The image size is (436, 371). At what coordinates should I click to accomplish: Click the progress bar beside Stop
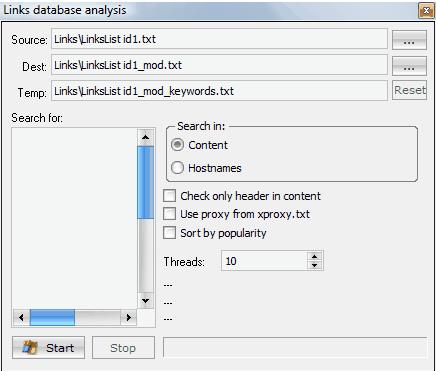(x=295, y=347)
